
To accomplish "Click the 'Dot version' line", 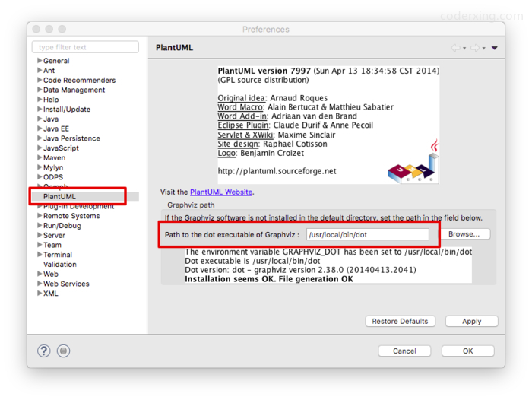I will pyautogui.click(x=300, y=270).
